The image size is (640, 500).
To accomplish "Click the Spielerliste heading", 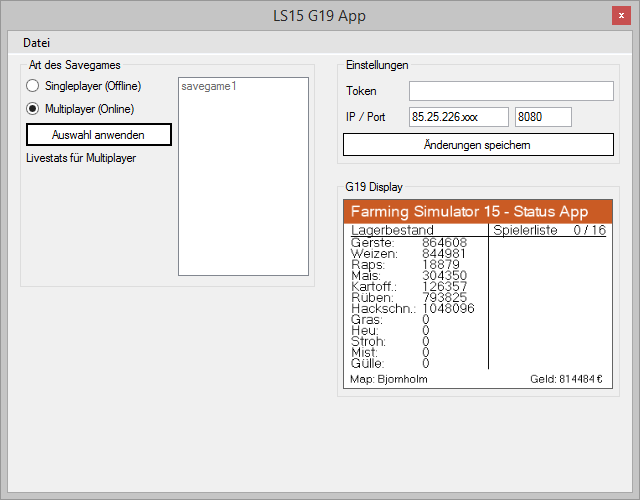I will 525,230.
